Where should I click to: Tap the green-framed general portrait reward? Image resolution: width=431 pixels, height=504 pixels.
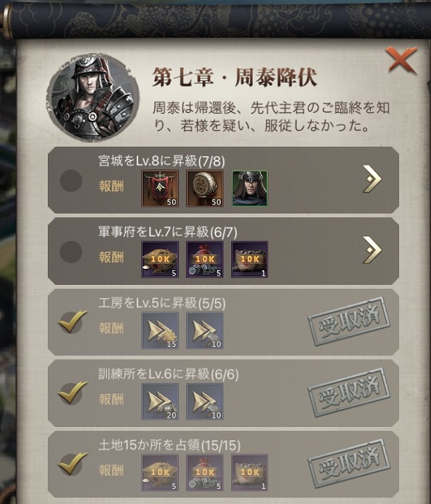(250, 189)
